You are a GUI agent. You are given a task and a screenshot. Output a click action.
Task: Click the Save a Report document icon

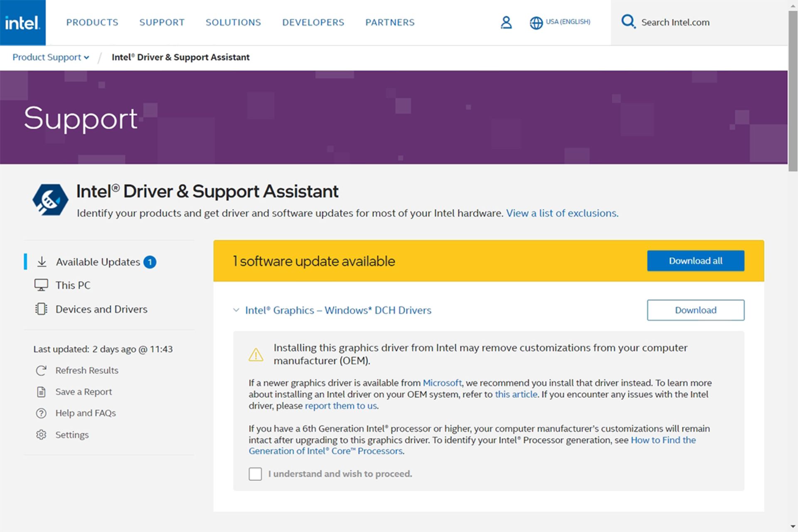[41, 392]
